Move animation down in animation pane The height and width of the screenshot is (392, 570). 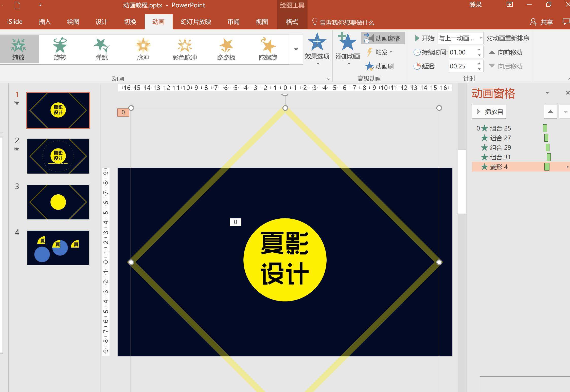pyautogui.click(x=565, y=111)
